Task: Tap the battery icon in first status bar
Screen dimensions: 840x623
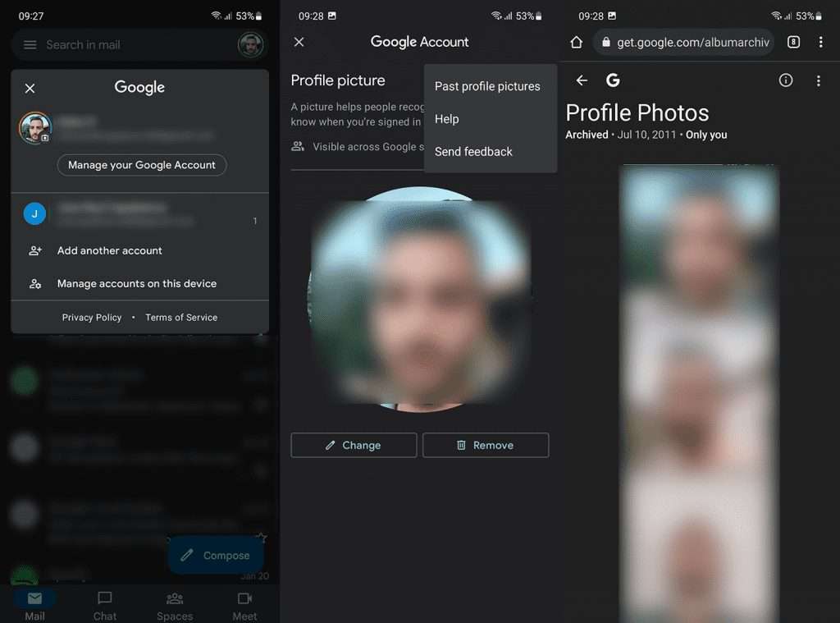Action: (x=258, y=16)
